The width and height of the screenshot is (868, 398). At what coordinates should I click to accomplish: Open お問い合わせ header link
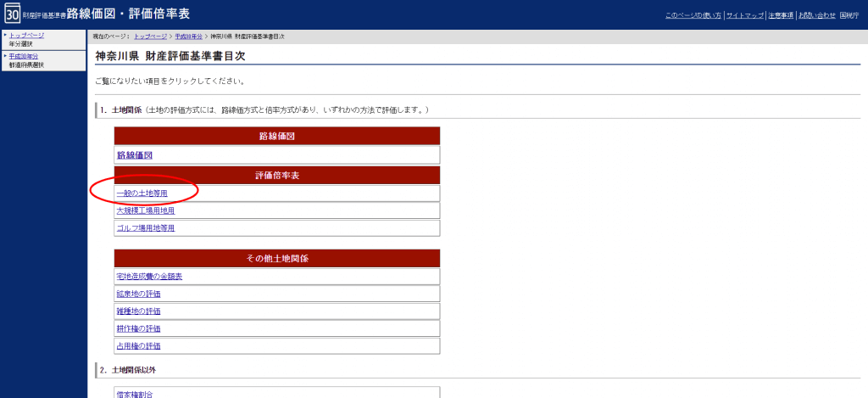pyautogui.click(x=817, y=15)
